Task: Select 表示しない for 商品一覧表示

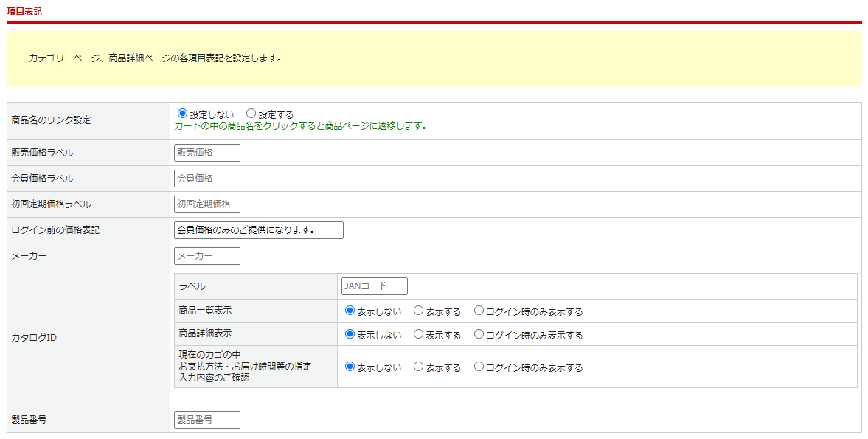Action: click(x=350, y=311)
